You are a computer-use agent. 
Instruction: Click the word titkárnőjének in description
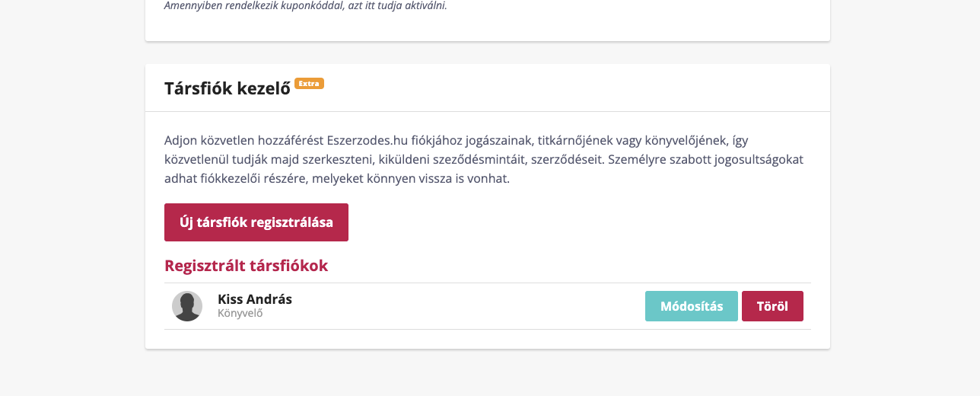coord(575,140)
